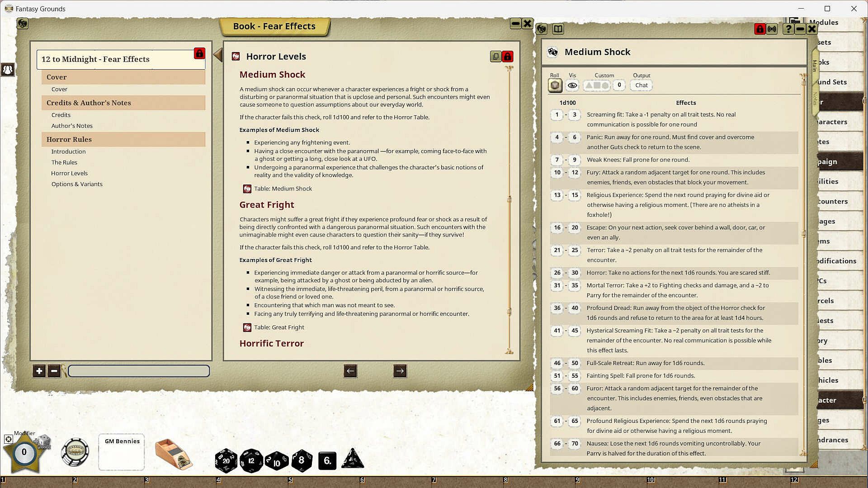The height and width of the screenshot is (488, 868).
Task: Click the Horror Levels page icon
Action: click(236, 56)
